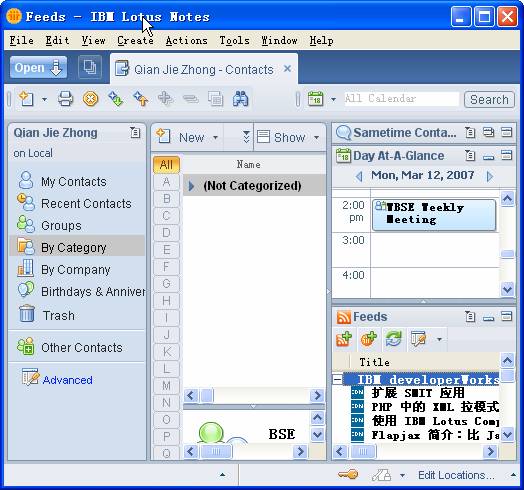Click the golden key icon in status bar
The width and height of the screenshot is (524, 490).
click(348, 474)
